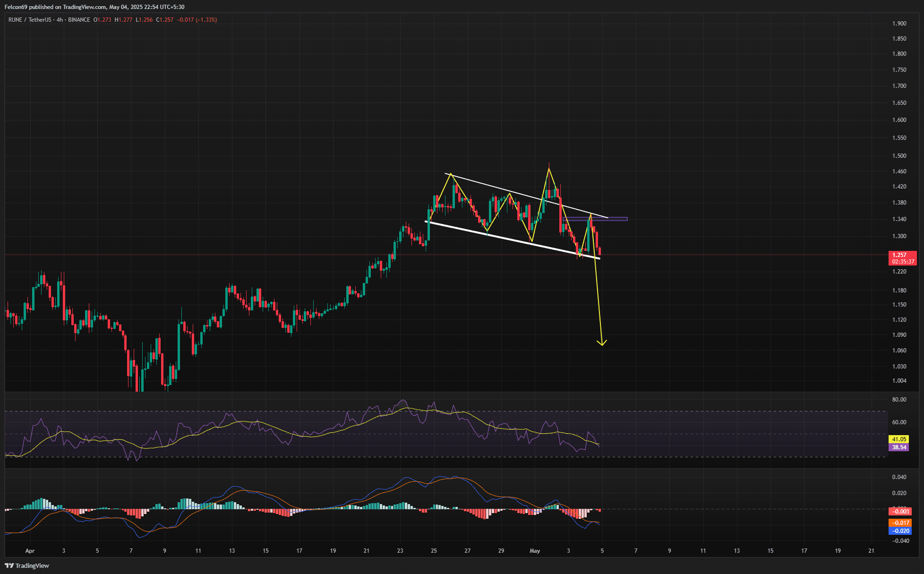This screenshot has height=574, width=924.
Task: Click the TradingView logo at bottom left
Action: click(x=27, y=565)
